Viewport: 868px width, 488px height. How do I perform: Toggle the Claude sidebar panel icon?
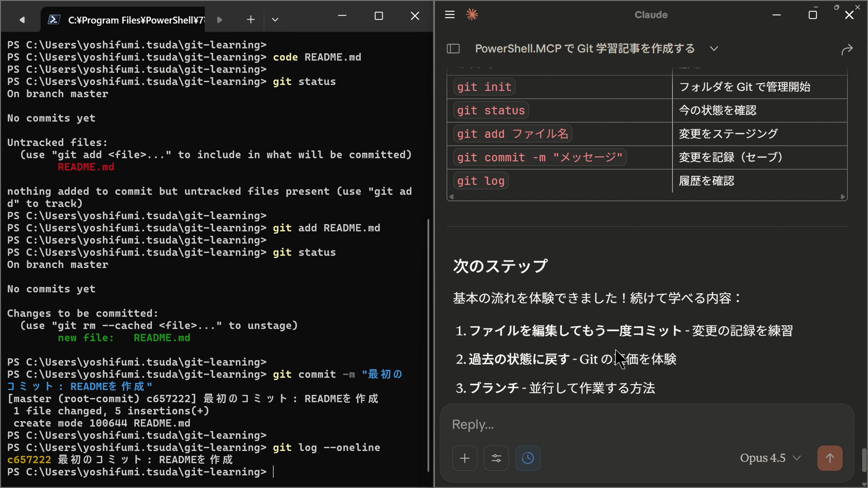[453, 49]
